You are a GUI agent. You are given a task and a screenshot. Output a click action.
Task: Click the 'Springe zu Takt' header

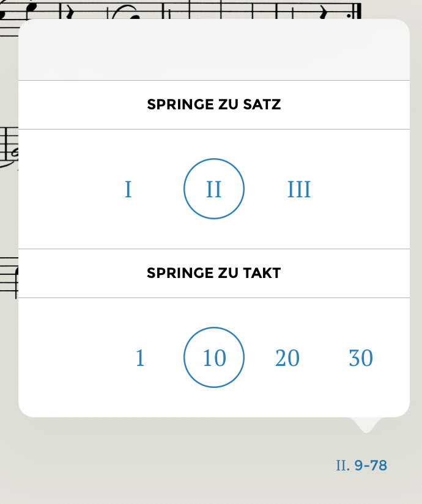pyautogui.click(x=214, y=273)
